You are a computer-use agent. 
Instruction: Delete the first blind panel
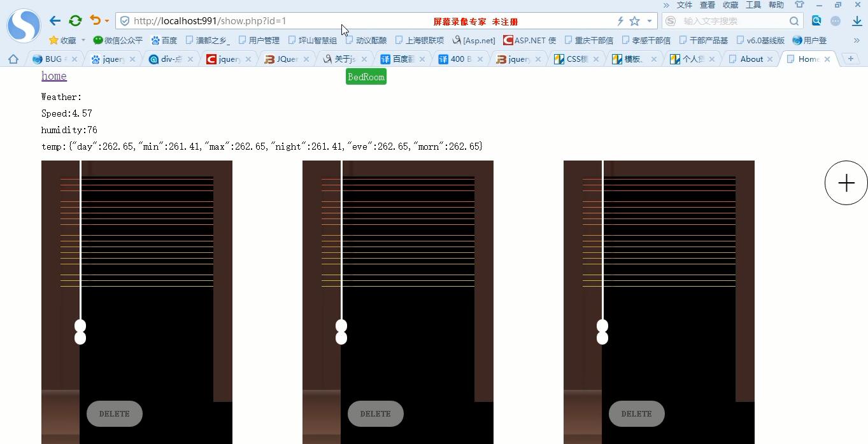[115, 413]
